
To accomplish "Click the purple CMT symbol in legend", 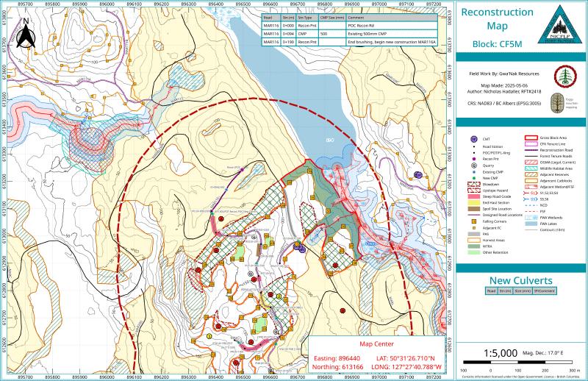I will click(474, 139).
